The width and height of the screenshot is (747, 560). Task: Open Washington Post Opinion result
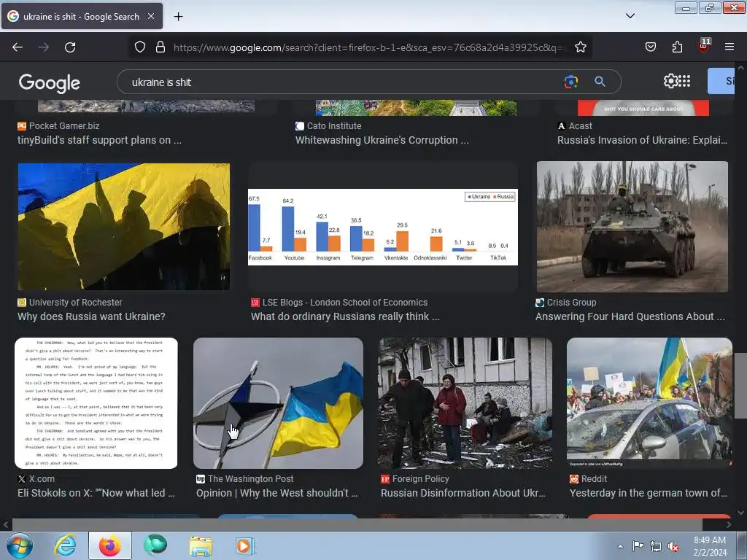click(x=276, y=493)
